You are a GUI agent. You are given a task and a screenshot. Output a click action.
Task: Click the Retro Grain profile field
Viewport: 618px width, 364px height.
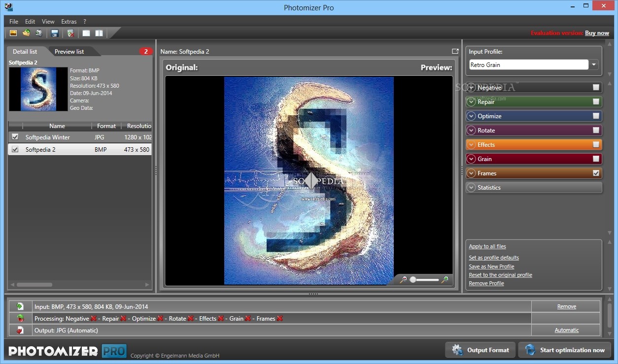click(x=528, y=65)
